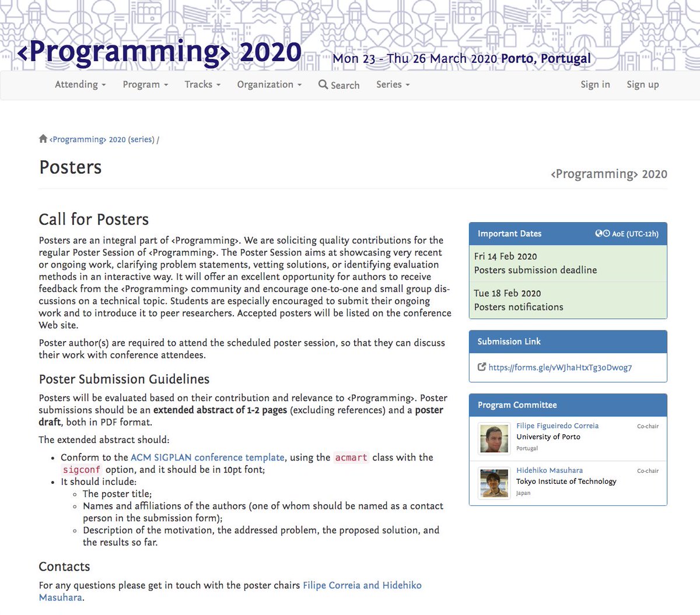Click the sigconf code label
The width and height of the screenshot is (700, 615).
[82, 470]
